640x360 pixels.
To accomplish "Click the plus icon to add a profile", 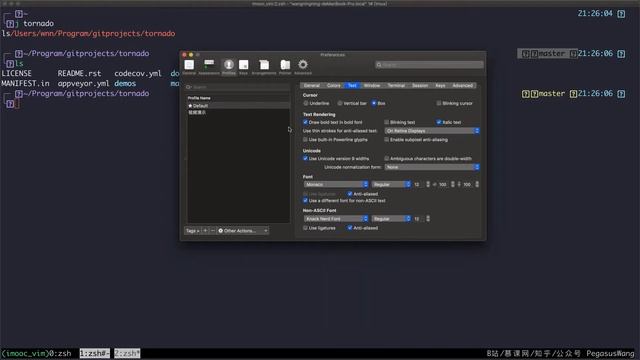I will 205,231.
